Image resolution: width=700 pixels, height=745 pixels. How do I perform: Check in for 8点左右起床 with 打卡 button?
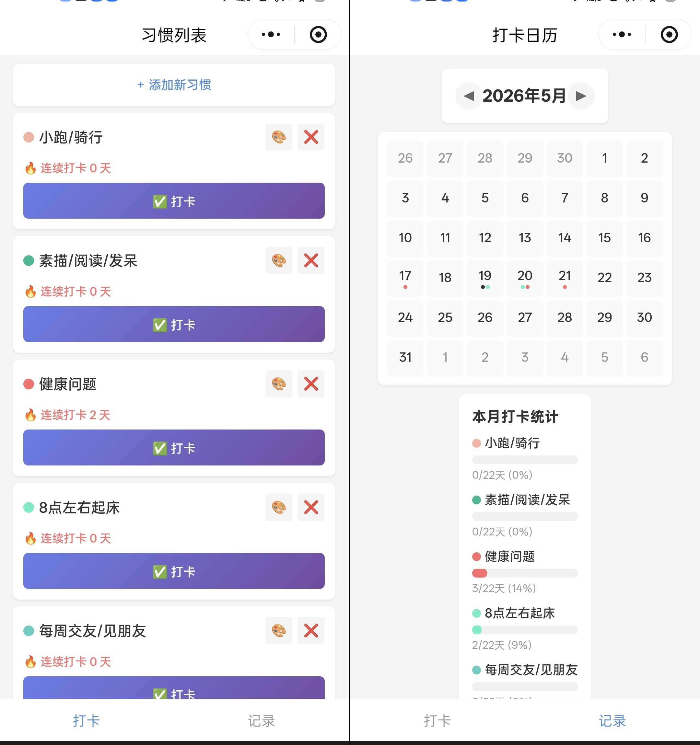pyautogui.click(x=174, y=571)
